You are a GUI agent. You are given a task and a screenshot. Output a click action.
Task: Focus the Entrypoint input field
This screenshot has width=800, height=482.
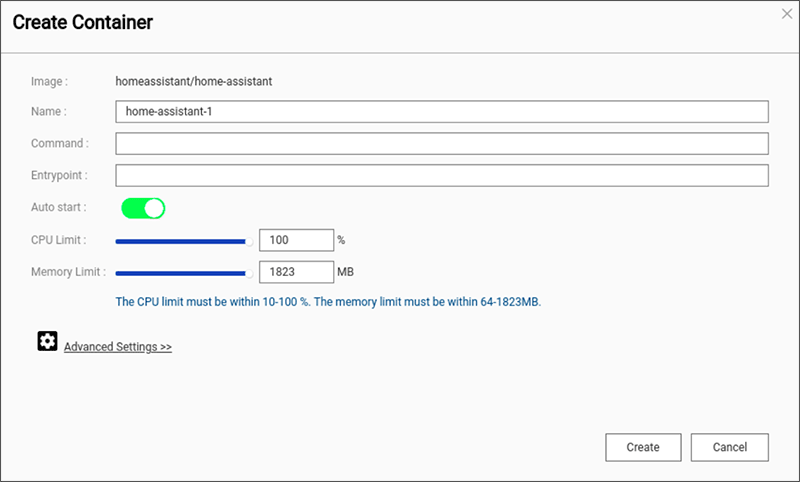coord(442,175)
